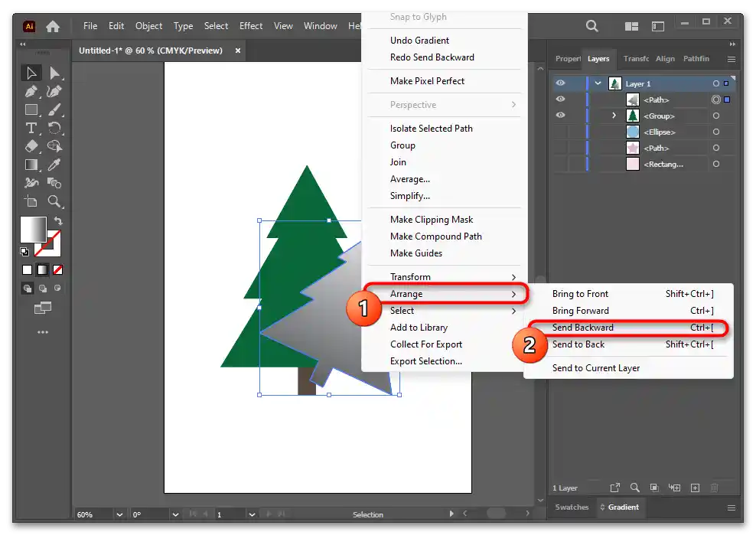Screen dimensions: 756x535
Task: Select the Blend tool
Action: point(54,183)
